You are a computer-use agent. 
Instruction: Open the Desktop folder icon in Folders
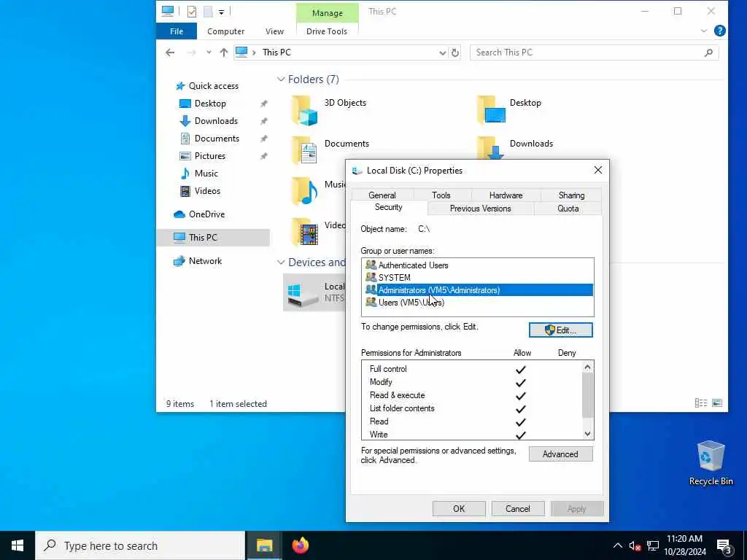coord(491,109)
